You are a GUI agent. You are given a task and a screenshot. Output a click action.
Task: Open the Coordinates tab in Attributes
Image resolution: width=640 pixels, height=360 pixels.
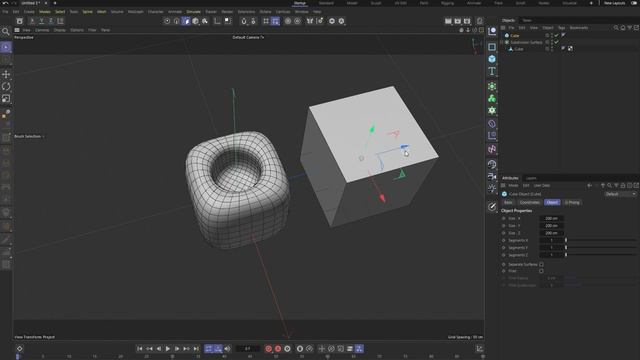529,202
